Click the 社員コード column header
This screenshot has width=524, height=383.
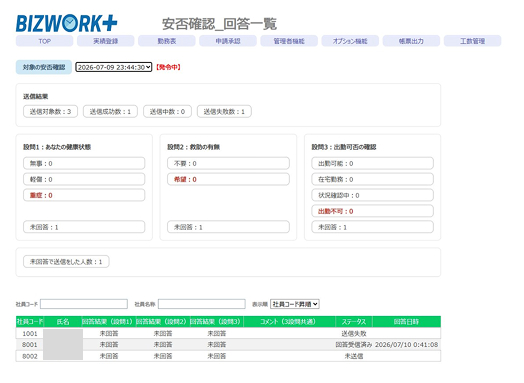[x=30, y=322]
